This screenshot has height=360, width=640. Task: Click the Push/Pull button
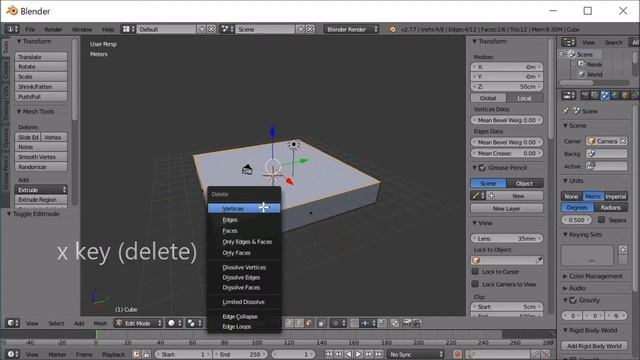(41, 97)
